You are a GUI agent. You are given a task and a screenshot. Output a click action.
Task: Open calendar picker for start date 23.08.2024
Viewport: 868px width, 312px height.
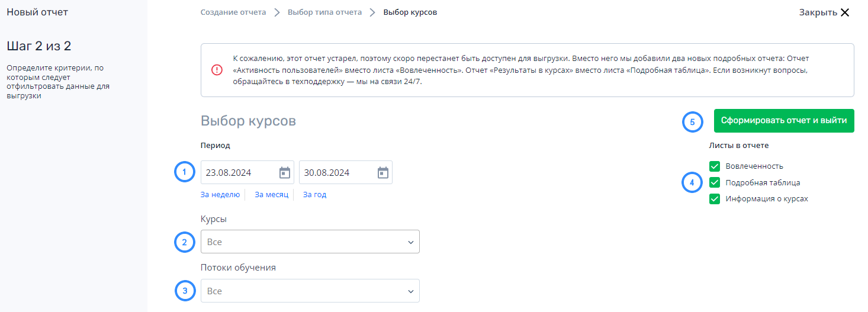pos(285,173)
